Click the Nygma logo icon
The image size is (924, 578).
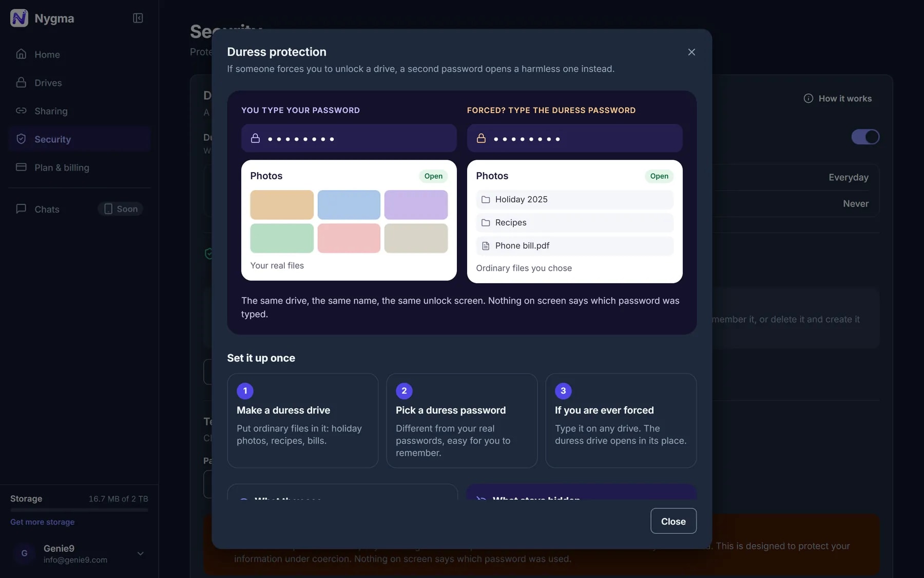point(19,18)
